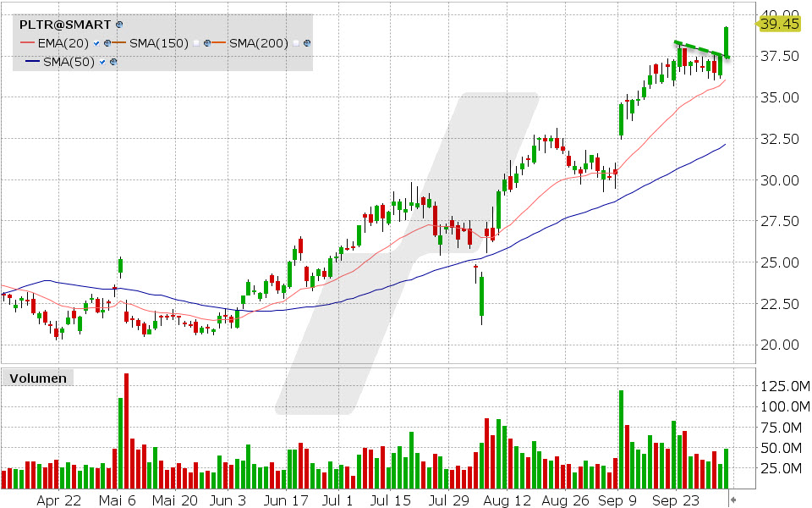Click the 22.50 price axis label
Viewport: 812px width, 508px height.
[779, 304]
